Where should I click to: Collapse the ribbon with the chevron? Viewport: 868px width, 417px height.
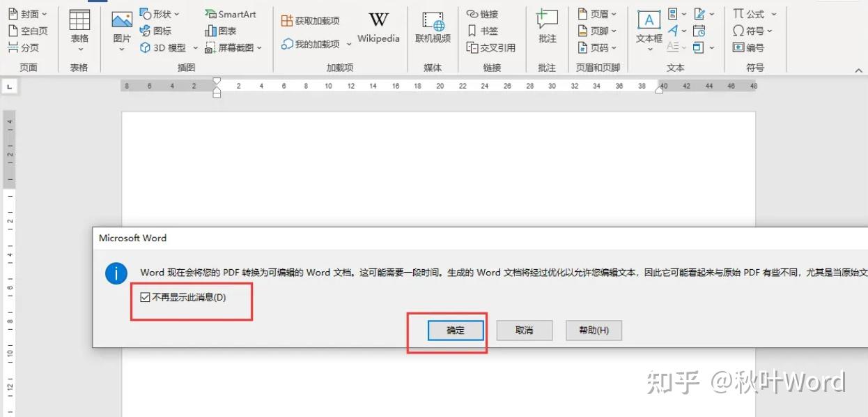(x=858, y=70)
